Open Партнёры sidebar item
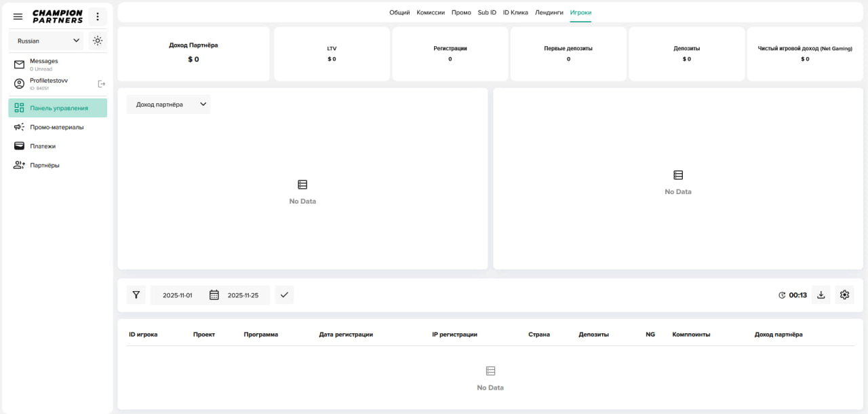This screenshot has height=414, width=868. [x=45, y=165]
